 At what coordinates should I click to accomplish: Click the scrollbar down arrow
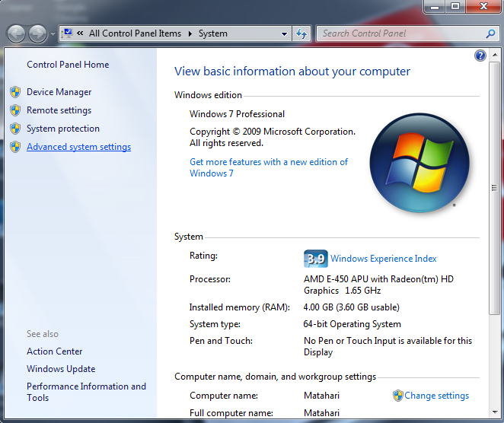[495, 412]
